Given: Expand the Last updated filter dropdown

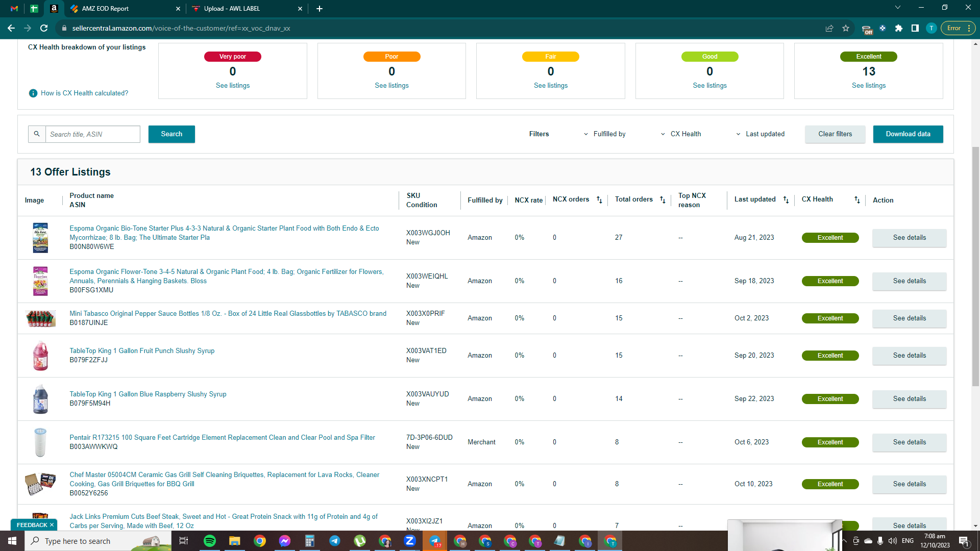Looking at the screenshot, I should [760, 134].
